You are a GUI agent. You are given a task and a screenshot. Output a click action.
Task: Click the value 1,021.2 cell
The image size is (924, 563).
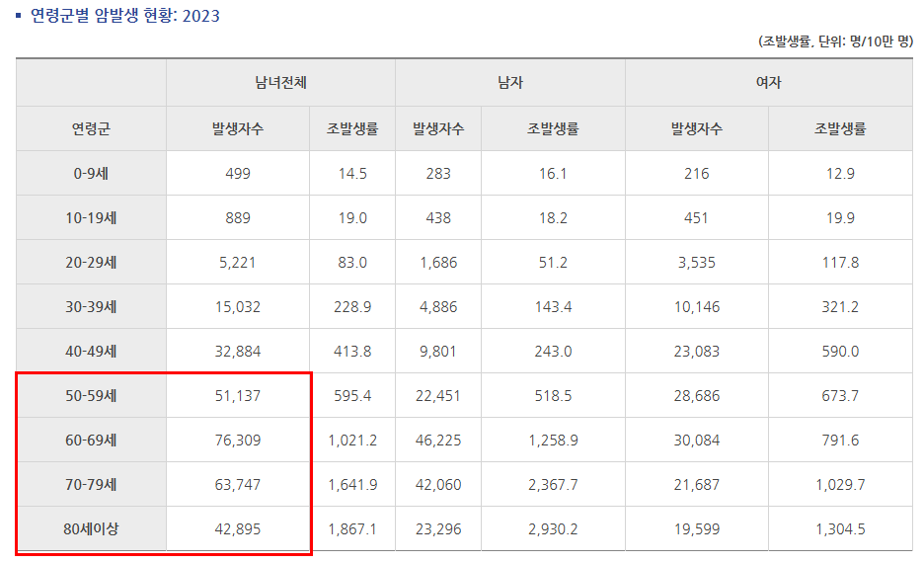(x=352, y=441)
